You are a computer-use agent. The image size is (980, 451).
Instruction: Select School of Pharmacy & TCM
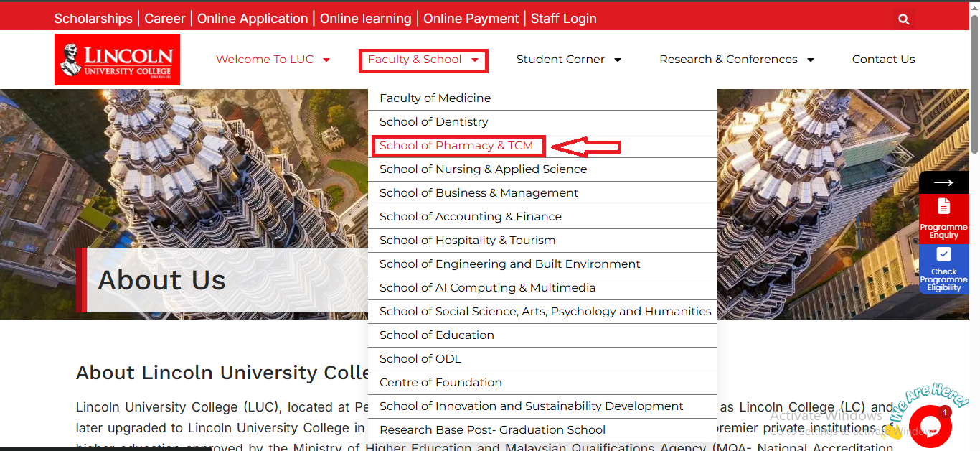click(542, 146)
